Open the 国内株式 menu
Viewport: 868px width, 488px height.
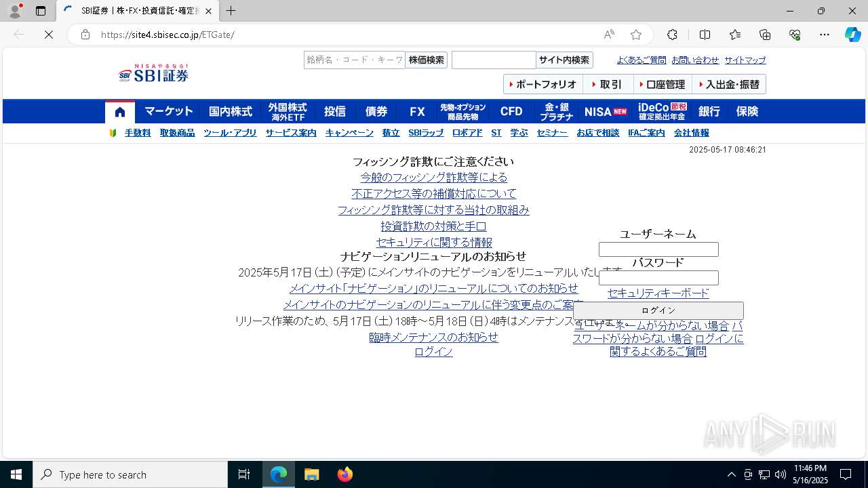(231, 112)
